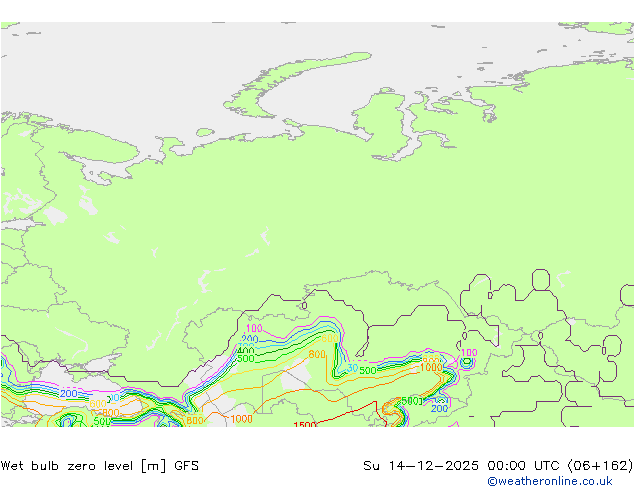This screenshot has width=634, height=490.
Task: Click the green 400 contour label
Action: click(x=245, y=350)
